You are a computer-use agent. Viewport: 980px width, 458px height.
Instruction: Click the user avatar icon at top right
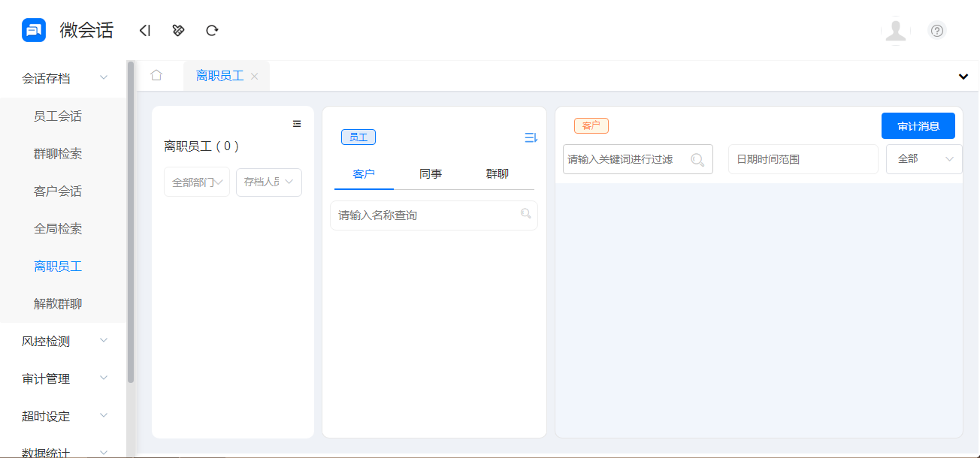click(x=895, y=31)
